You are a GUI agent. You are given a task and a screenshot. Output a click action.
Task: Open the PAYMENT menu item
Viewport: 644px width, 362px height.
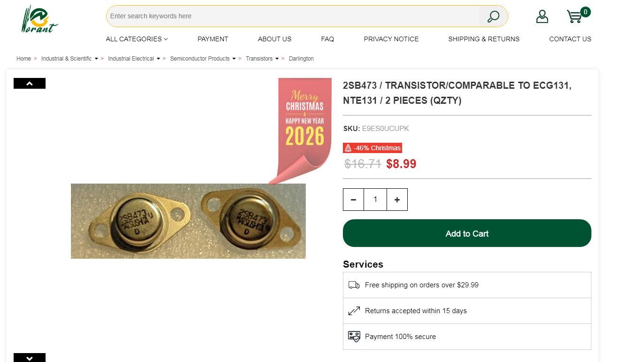(212, 39)
